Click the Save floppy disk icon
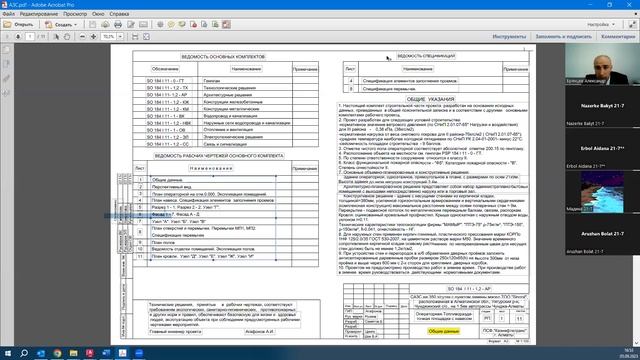The image size is (640, 360). tap(93, 24)
